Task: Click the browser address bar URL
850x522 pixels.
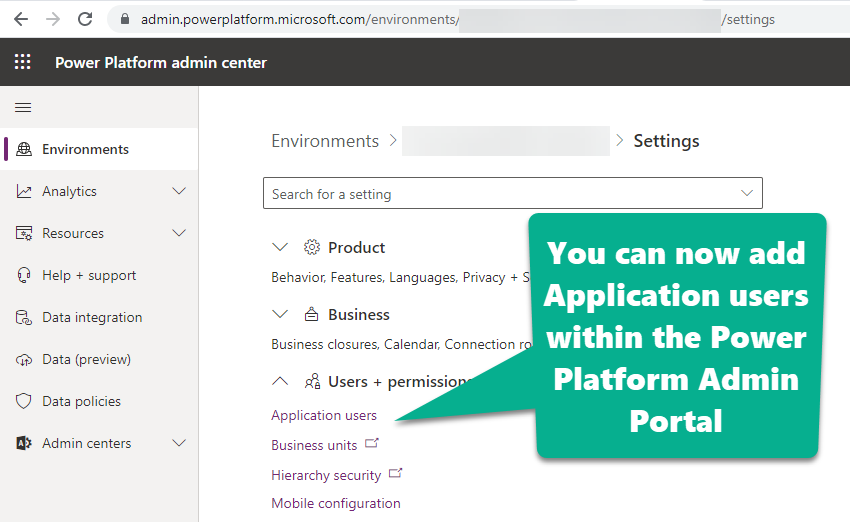Action: (458, 20)
